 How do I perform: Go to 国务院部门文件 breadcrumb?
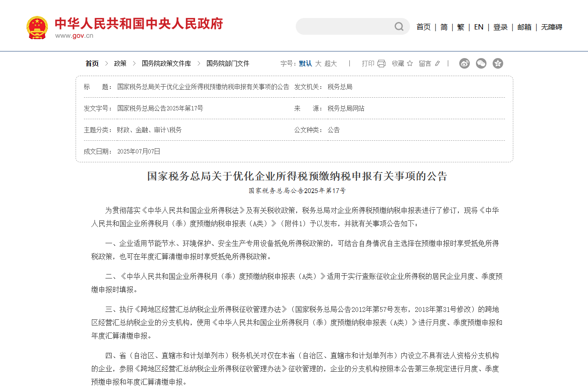click(228, 64)
